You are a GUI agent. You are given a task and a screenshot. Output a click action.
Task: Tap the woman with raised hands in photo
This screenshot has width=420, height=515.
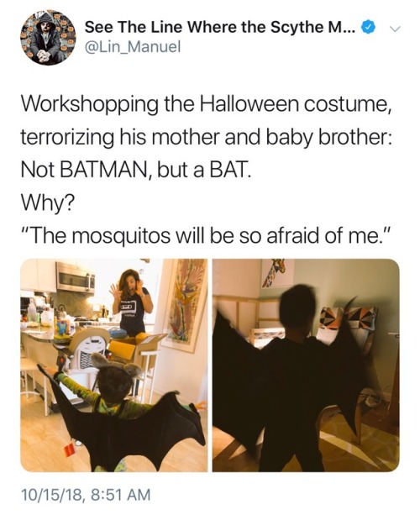point(131,302)
